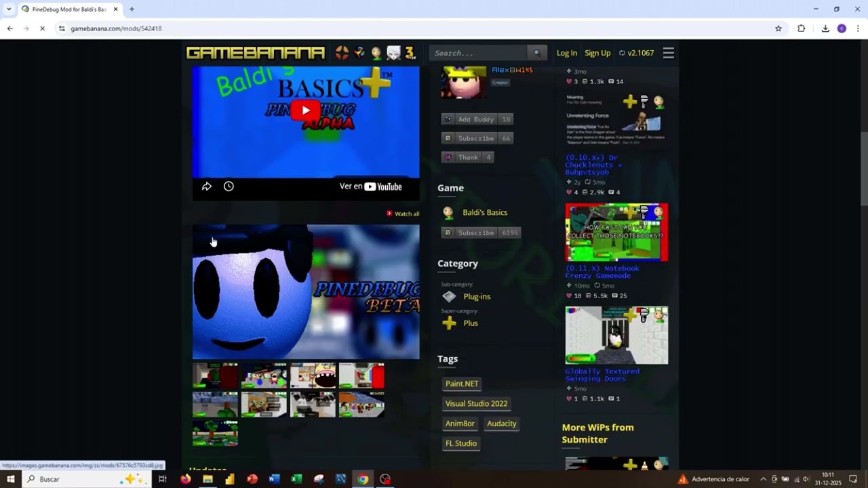The width and height of the screenshot is (868, 488).
Task: Click the Plug-ins category icon
Action: pos(449,296)
